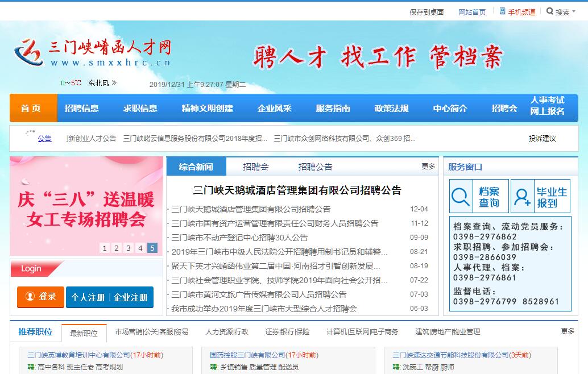588x374 pixels.
Task: Click the 个人注册 button
Action: (88, 297)
